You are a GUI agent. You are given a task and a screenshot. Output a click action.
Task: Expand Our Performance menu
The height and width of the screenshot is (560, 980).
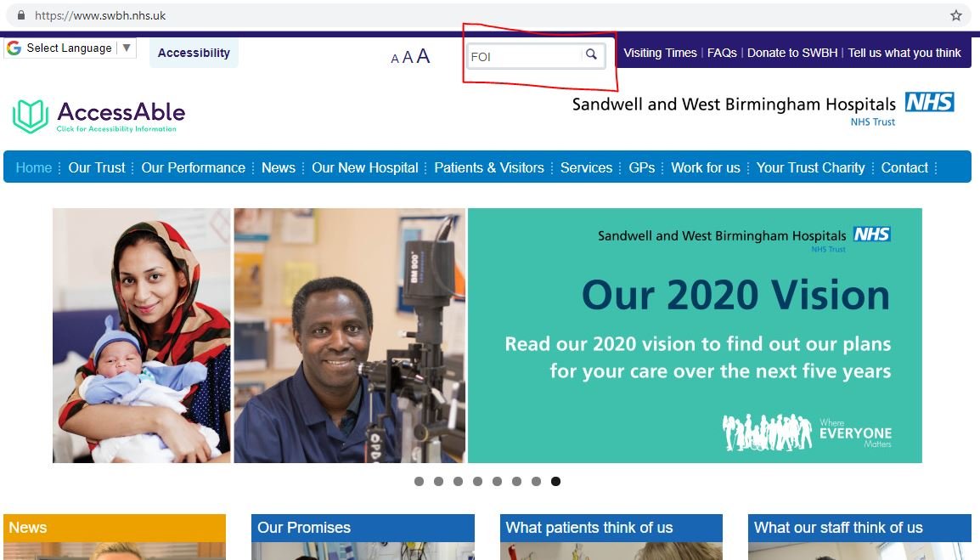(193, 167)
